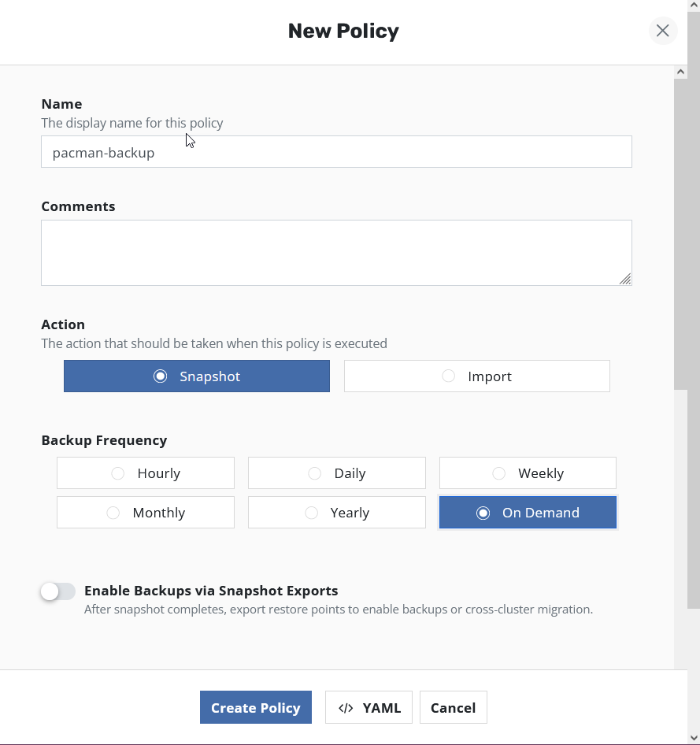Click the dialog scrollbar up arrow
The width and height of the screenshot is (700, 745).
click(x=680, y=72)
